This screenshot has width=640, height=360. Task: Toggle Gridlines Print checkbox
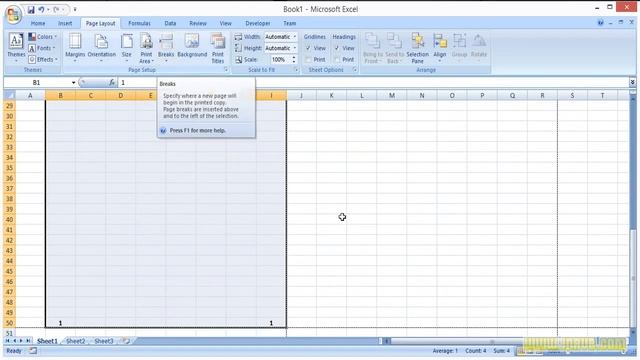click(308, 60)
